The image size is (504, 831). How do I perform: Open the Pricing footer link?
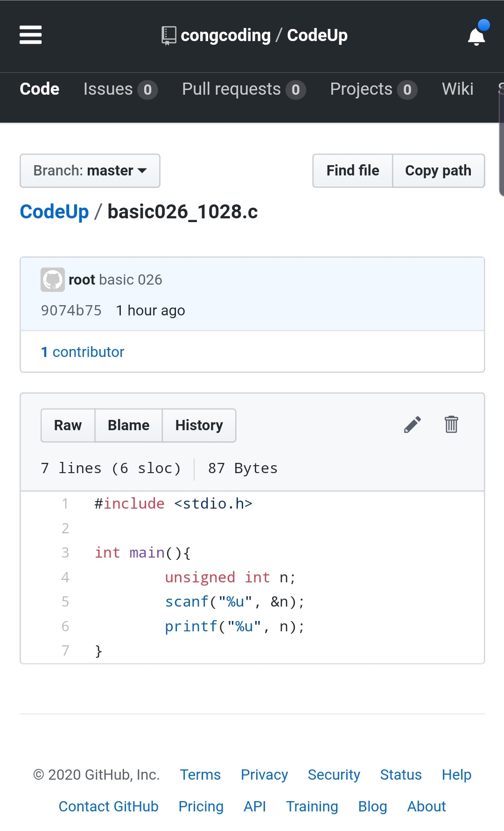(201, 806)
